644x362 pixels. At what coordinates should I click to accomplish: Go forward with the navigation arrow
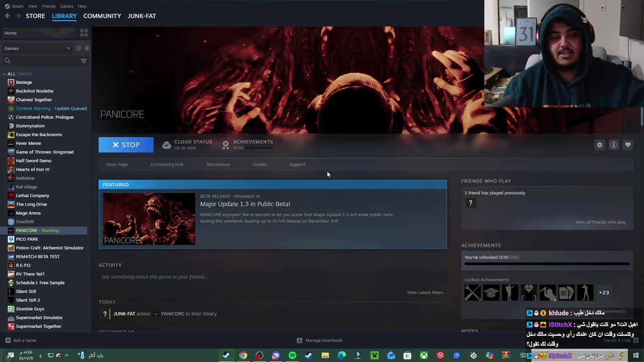(18, 16)
